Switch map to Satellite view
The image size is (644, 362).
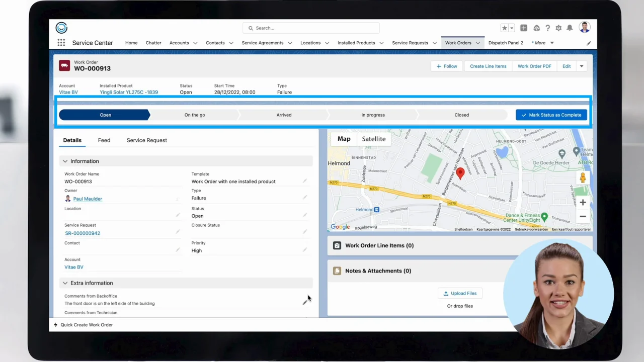(373, 139)
